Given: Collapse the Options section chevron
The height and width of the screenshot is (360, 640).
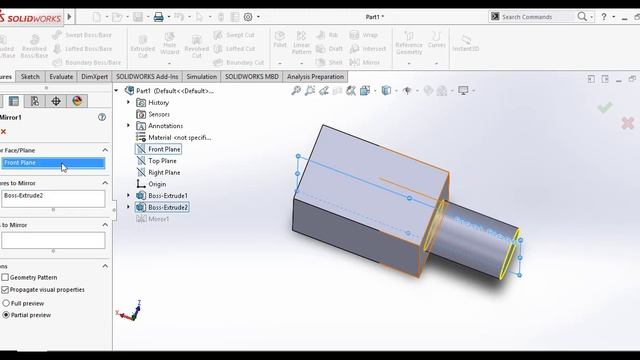Looking at the screenshot, I should (x=105, y=266).
